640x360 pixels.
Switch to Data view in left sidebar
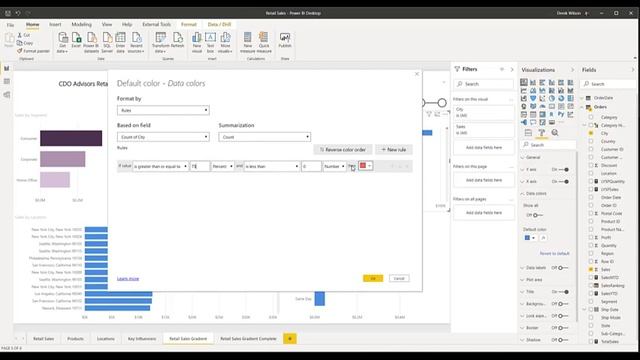pyautogui.click(x=7, y=81)
